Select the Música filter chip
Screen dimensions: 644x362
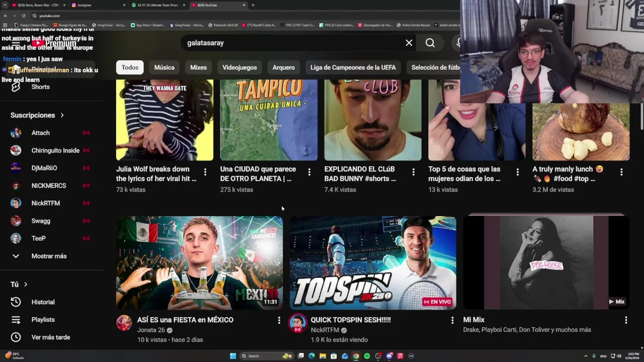click(x=165, y=67)
